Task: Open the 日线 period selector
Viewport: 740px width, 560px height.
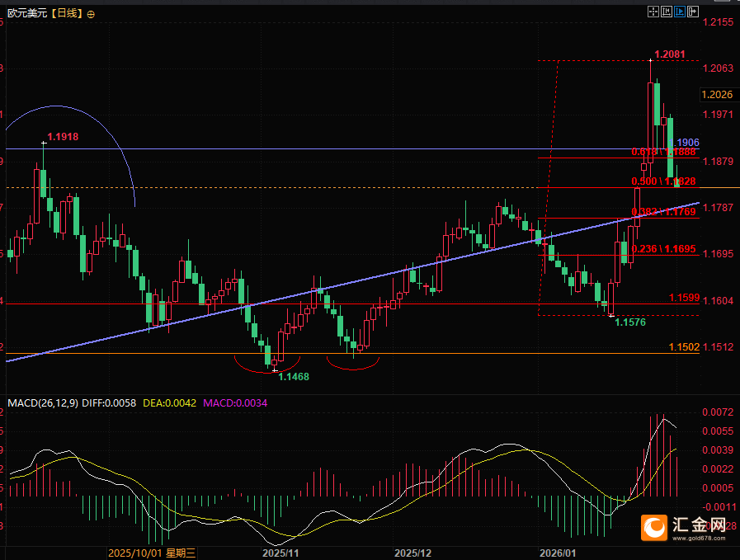Action: pyautogui.click(x=68, y=14)
